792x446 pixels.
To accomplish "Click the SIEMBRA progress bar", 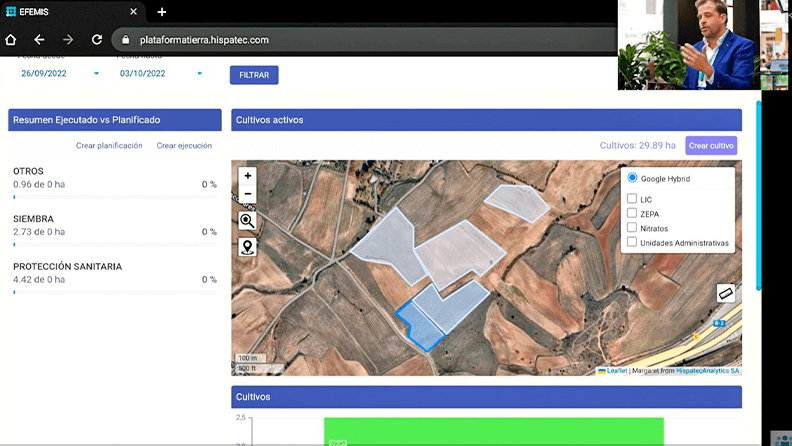I will tap(115, 244).
